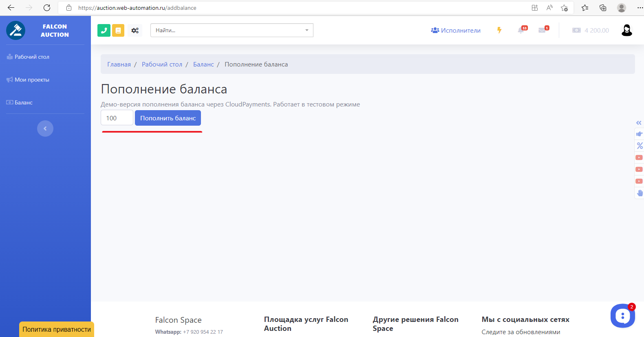644x337 pixels.
Task: Click the pointing hand icon in side panel
Action: coord(639,134)
